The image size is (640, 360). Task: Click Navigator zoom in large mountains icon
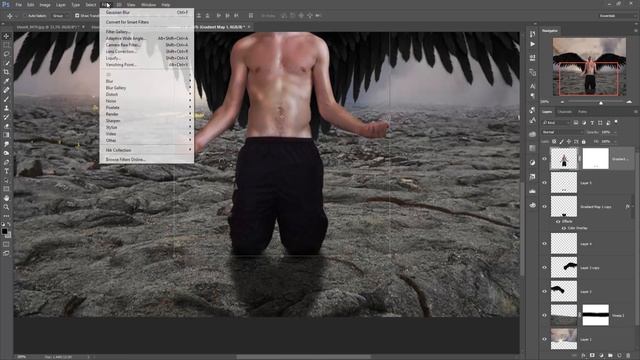[629, 102]
